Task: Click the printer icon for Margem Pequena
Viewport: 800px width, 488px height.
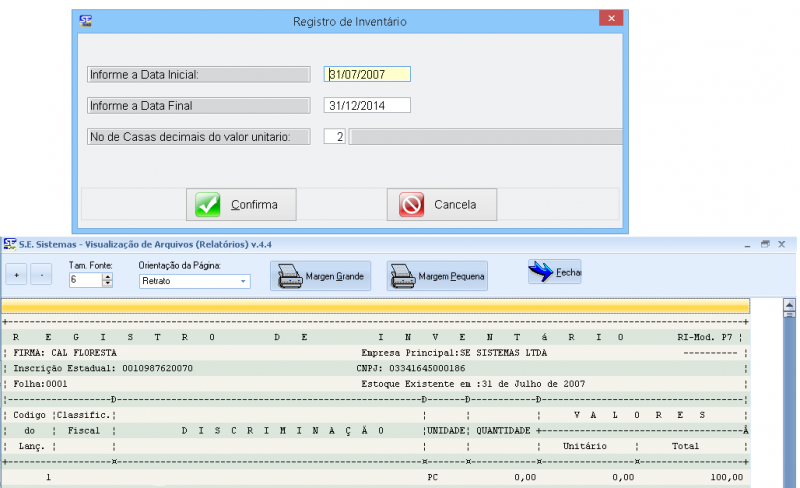Action: click(x=402, y=276)
